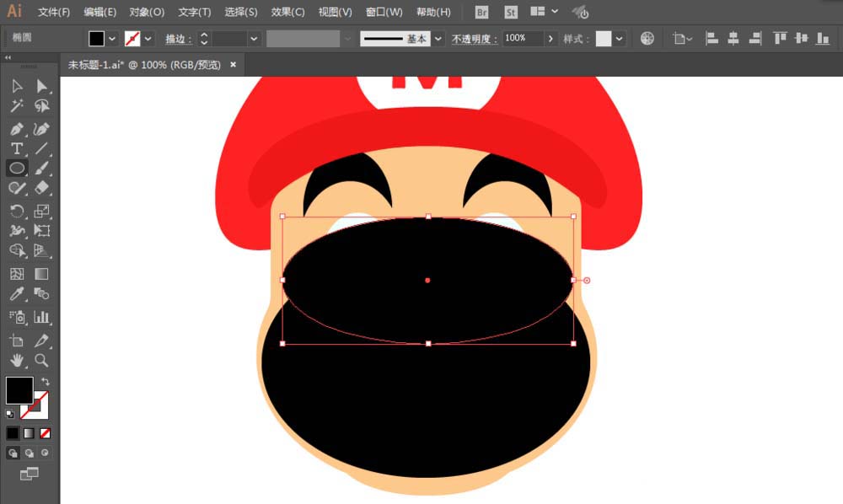Click the 描边 stroke panel link
The image size is (843, 504).
click(178, 39)
